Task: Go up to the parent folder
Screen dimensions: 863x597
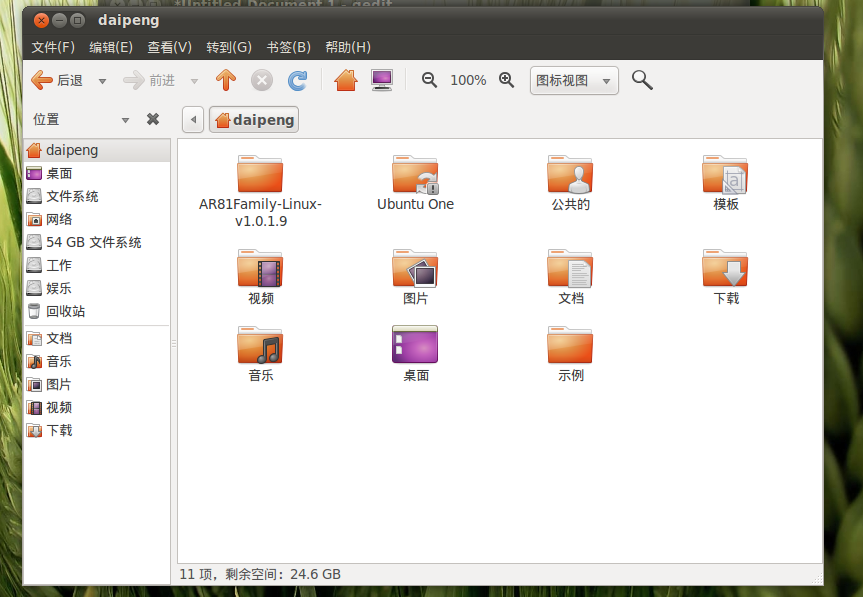Action: 226,80
